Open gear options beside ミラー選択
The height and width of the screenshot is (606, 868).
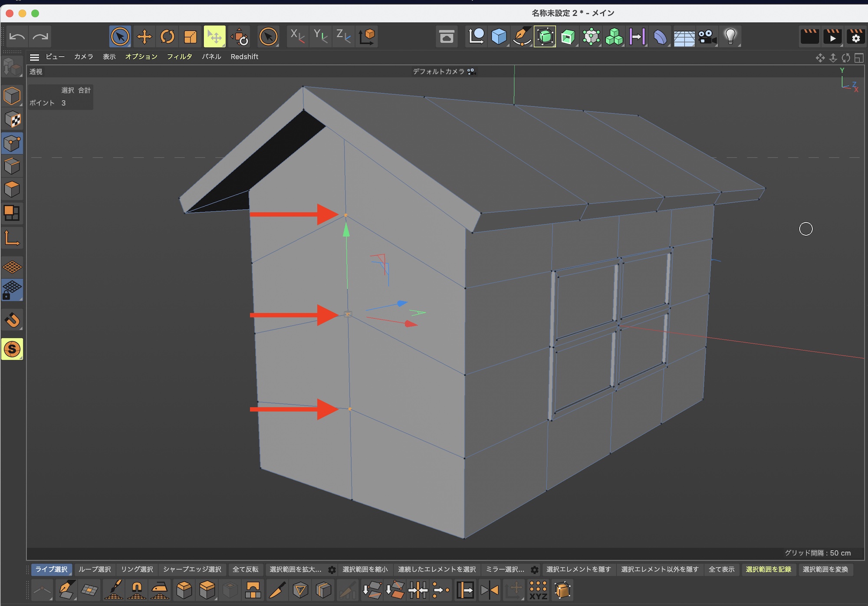click(x=535, y=570)
